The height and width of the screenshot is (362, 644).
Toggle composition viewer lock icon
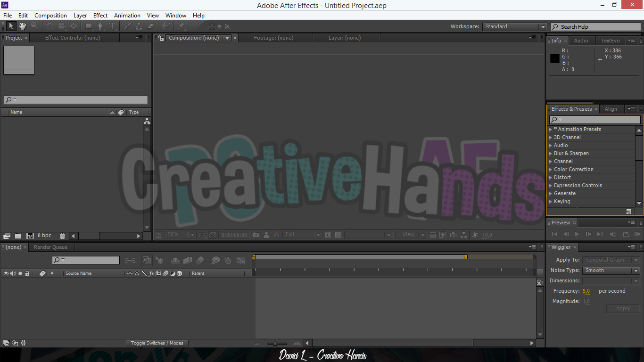click(161, 38)
